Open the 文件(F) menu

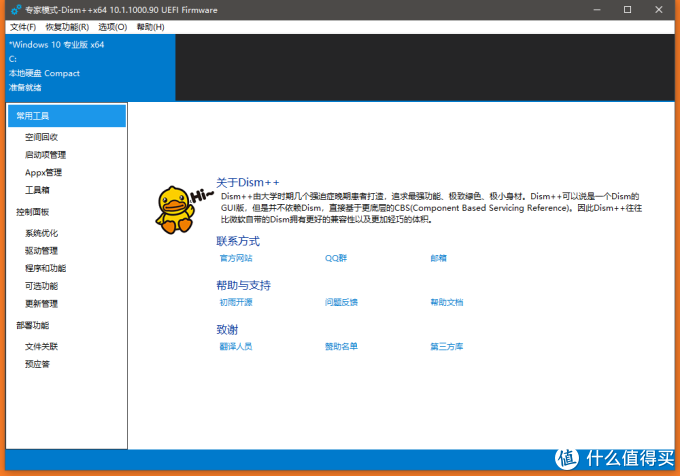(x=23, y=27)
